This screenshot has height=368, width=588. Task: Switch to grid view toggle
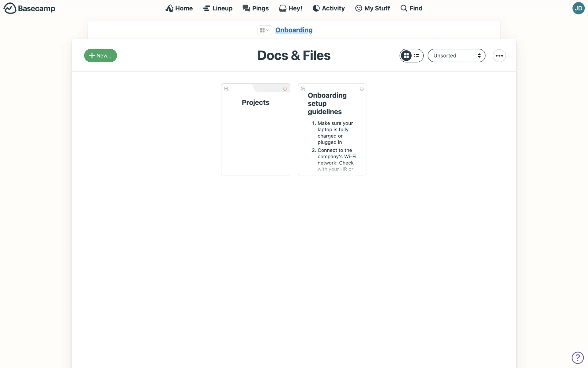[406, 56]
